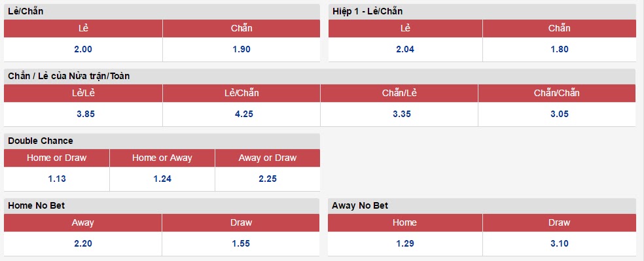This screenshot has width=644, height=261.
Task: Collapse the Double Chance section header
Action: tap(162, 141)
